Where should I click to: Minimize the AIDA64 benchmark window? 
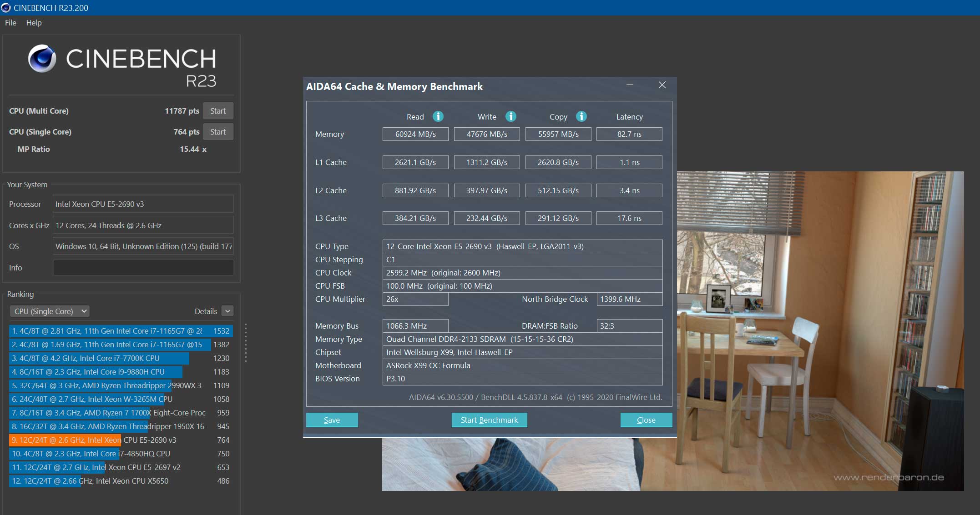pyautogui.click(x=630, y=85)
